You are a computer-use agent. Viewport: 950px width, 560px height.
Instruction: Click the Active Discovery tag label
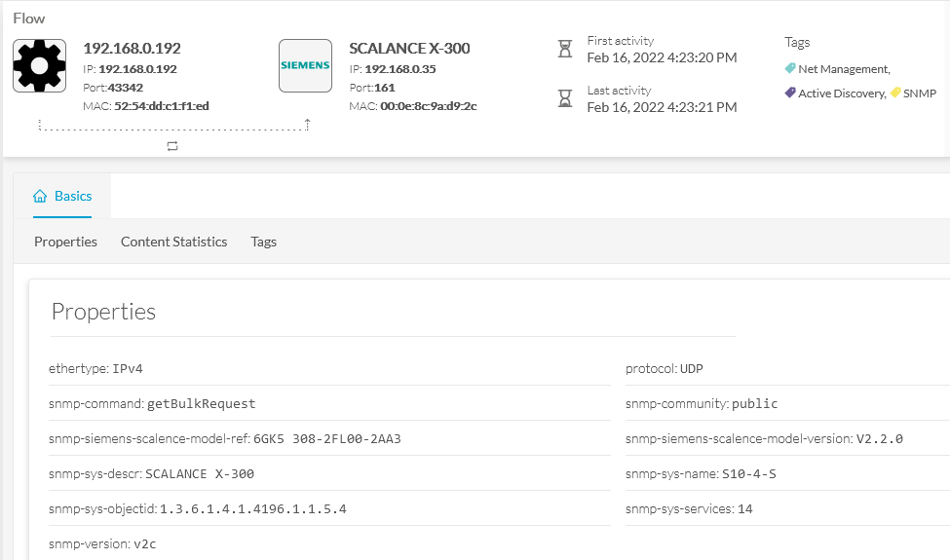[842, 93]
